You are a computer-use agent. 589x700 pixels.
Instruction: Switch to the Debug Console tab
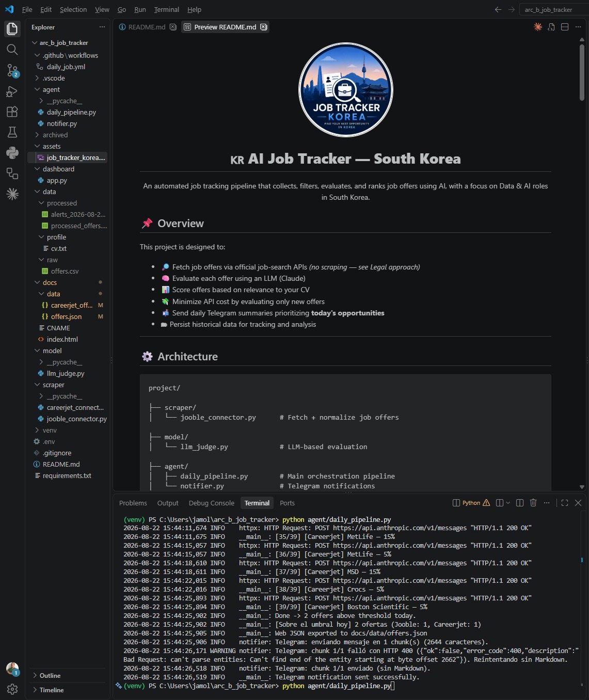(212, 503)
